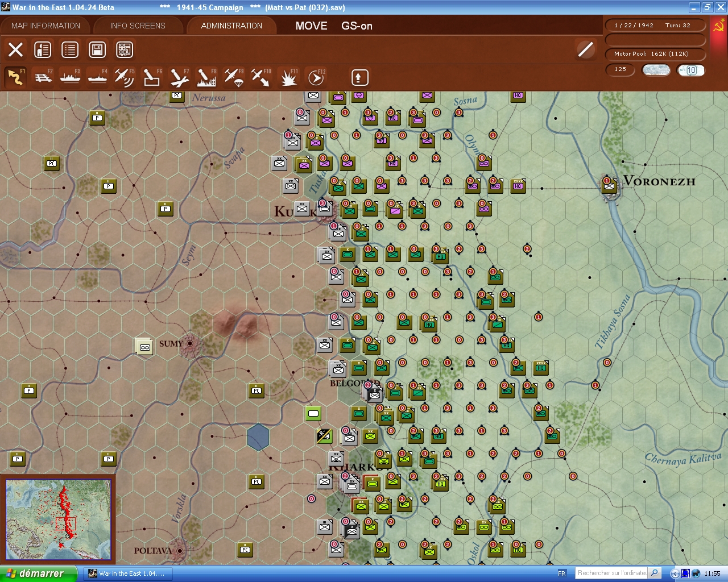This screenshot has height=582, width=728.
Task: Click the FR language indicator
Action: (x=562, y=573)
